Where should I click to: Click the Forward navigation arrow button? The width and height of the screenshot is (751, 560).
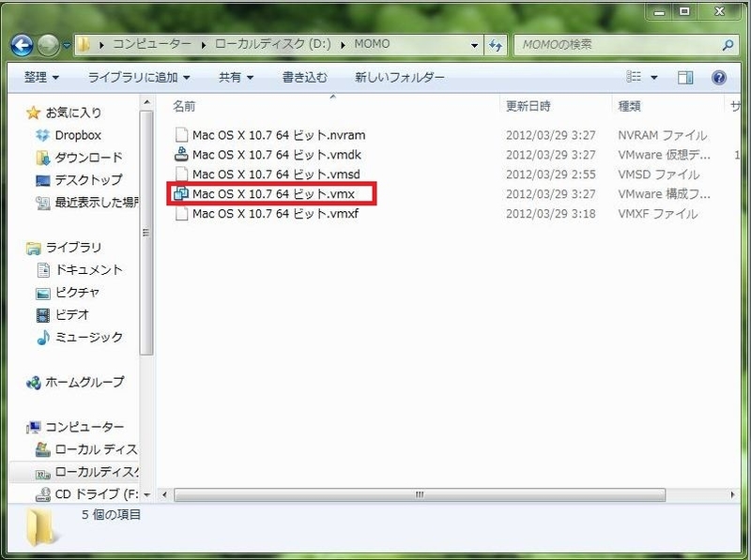(x=49, y=45)
